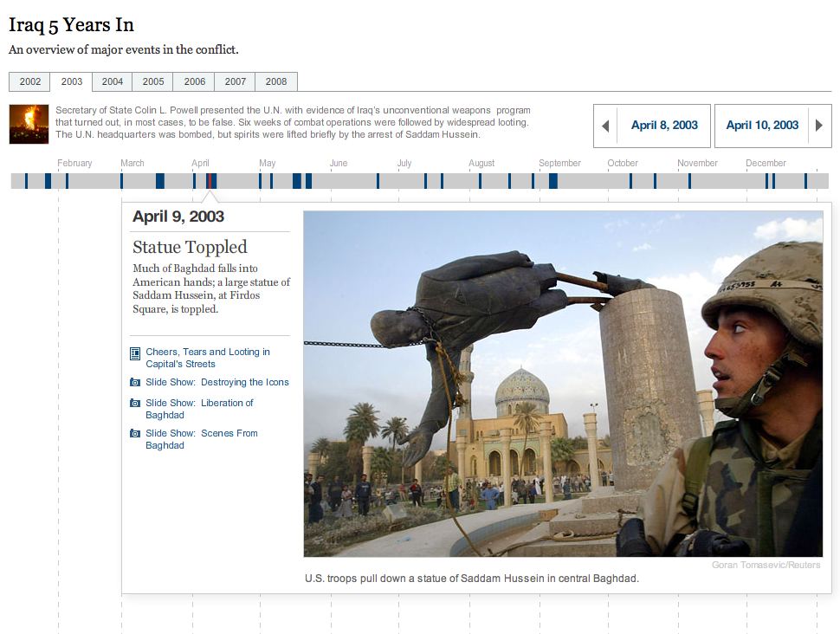Click the event marker below February

[x=67, y=181]
